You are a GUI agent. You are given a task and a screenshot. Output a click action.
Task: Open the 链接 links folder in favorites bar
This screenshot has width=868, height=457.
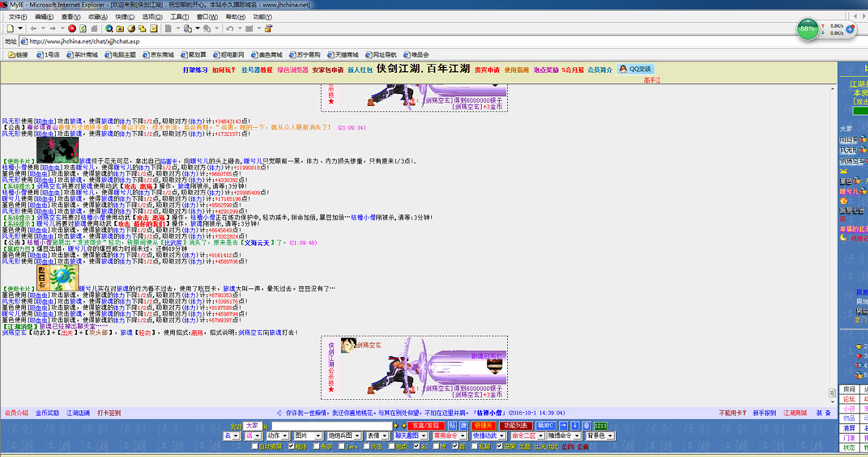18,55
